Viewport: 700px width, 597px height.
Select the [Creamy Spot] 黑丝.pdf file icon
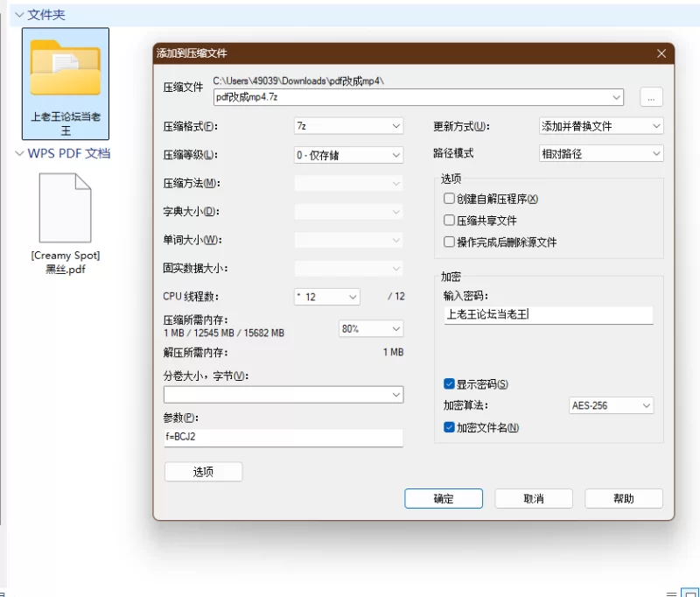(x=65, y=208)
